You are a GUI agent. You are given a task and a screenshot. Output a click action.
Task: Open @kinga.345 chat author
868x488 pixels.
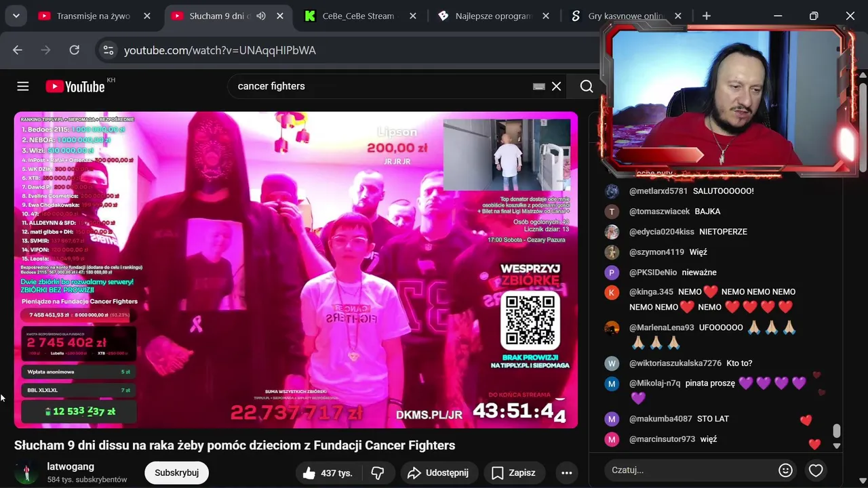point(651,292)
